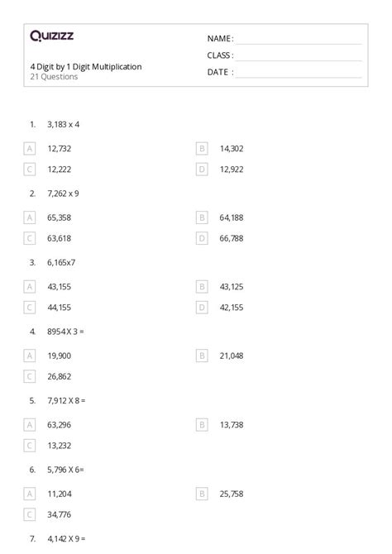Click the NAME input line
Image resolution: width=392 pixels, height=554 pixels.
pyautogui.click(x=299, y=39)
